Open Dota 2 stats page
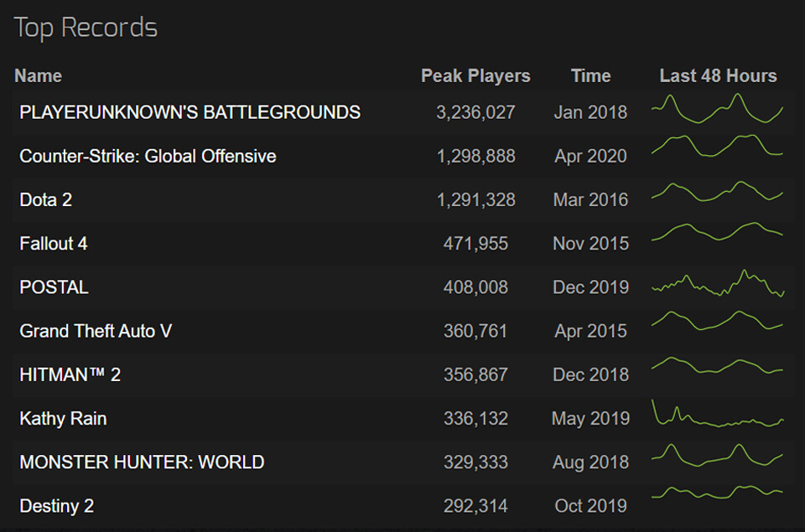Viewport: 805px width, 532px height. point(45,199)
